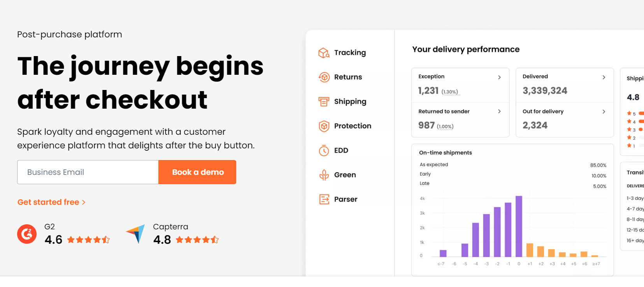Screen dimensions: 644x287
Task: Switch to the Returns sidebar tab
Action: [x=347, y=77]
